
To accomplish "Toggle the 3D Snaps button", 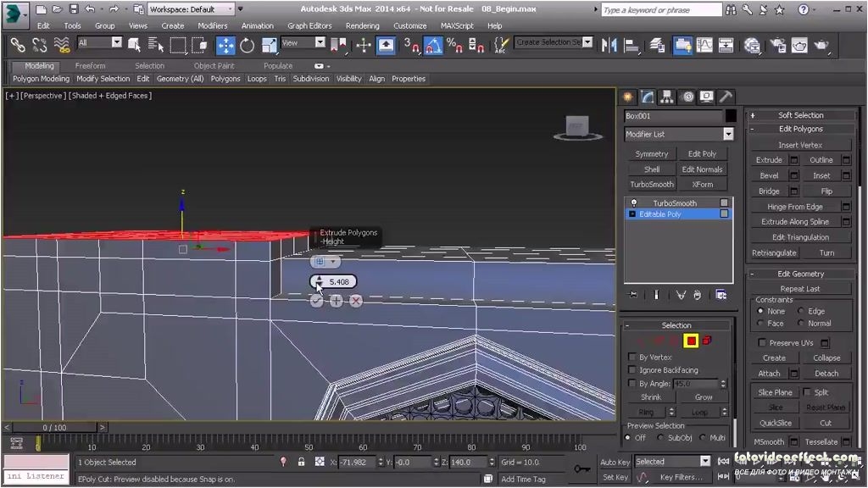I will point(411,46).
